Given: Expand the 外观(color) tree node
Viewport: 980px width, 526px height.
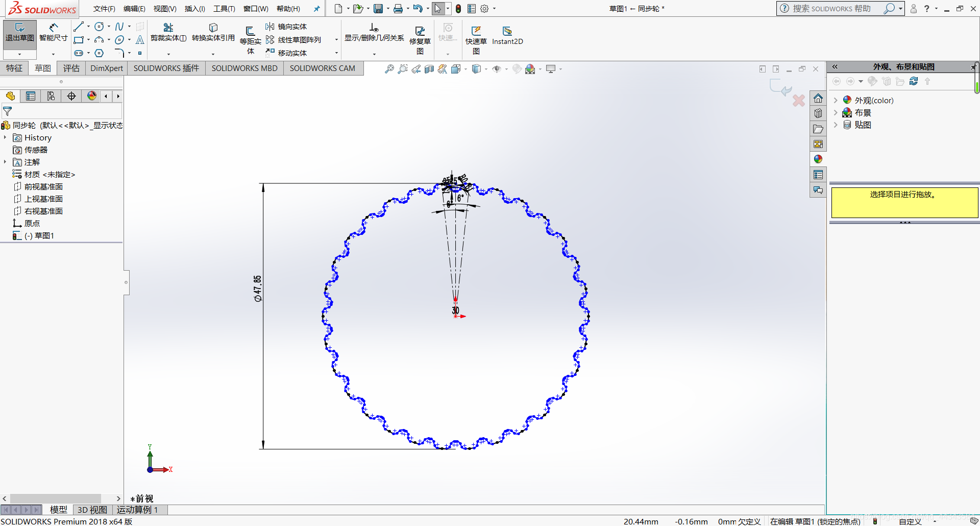Looking at the screenshot, I should [836, 100].
